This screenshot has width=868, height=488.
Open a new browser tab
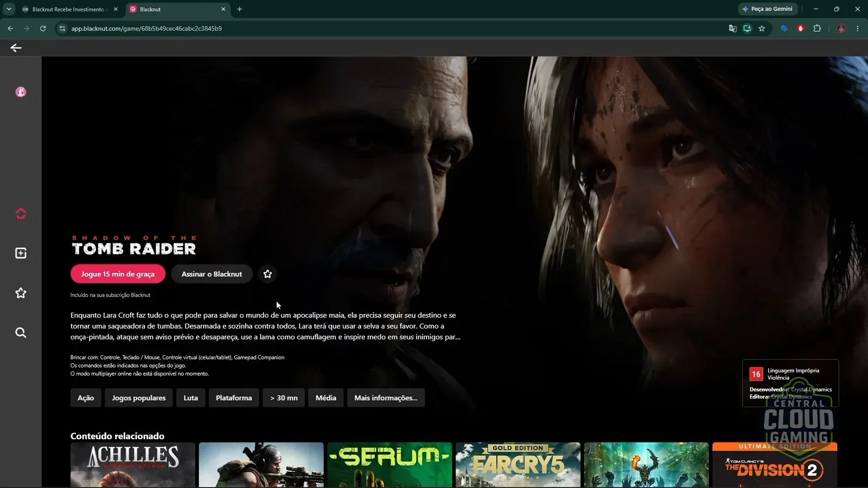(239, 9)
